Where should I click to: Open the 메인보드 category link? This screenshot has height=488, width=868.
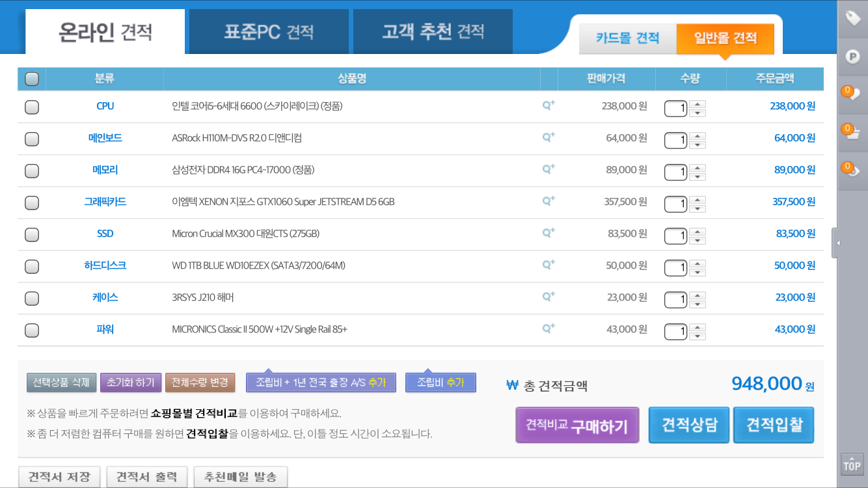(x=105, y=138)
